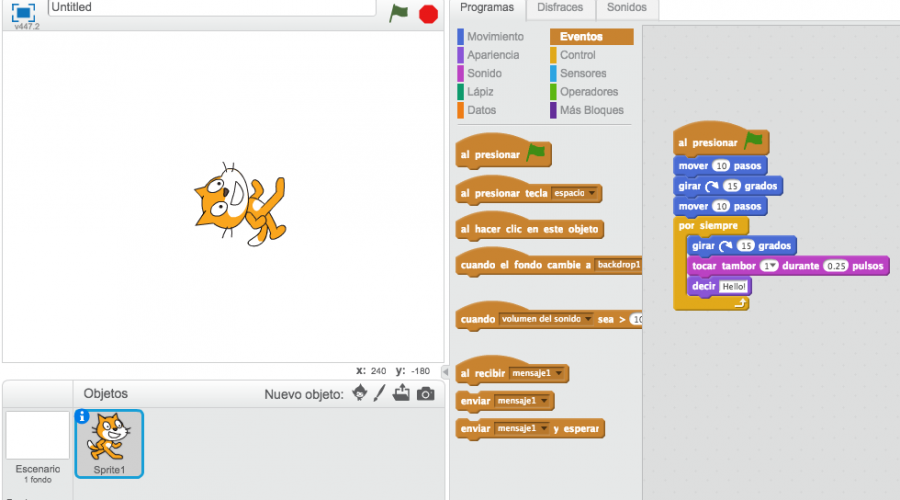The image size is (900, 500).
Task: Paint a new sprite with the brush icon
Action: tap(380, 393)
